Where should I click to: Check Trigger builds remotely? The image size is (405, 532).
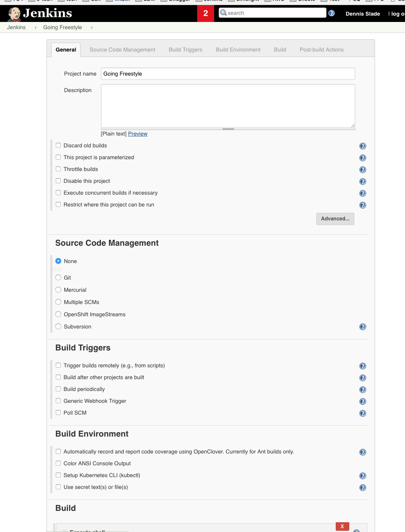pos(58,365)
